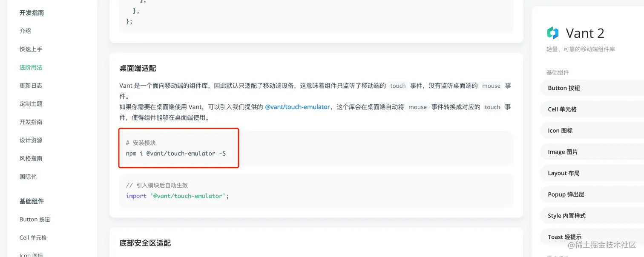Click the 基础组件 heading in left sidebar
Screen dimensions: 644x257
[32, 201]
